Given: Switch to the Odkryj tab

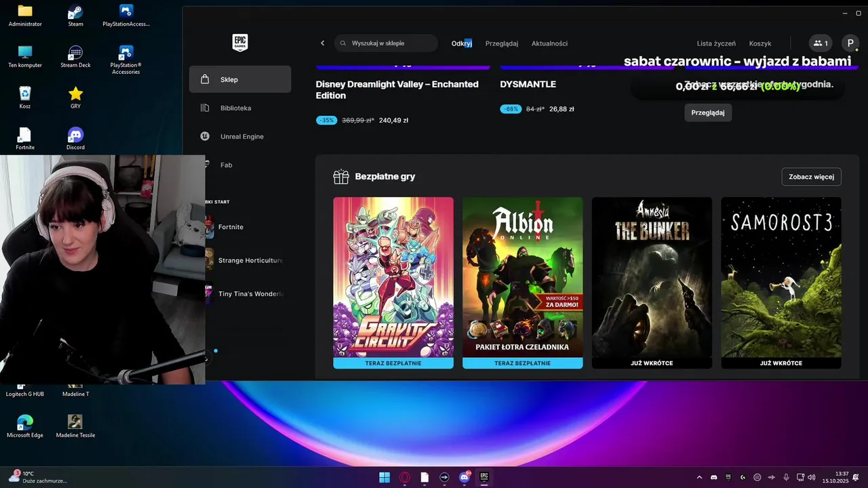Looking at the screenshot, I should pyautogui.click(x=462, y=43).
